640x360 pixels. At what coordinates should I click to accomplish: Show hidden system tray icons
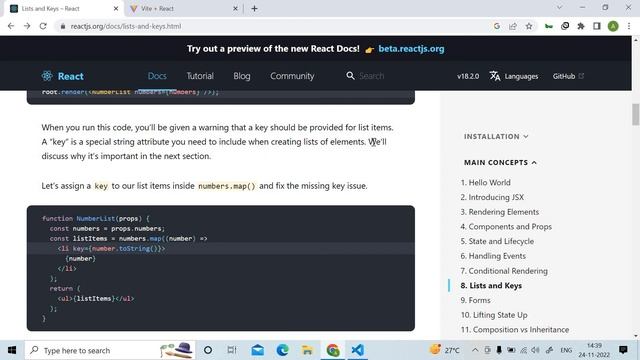tap(475, 350)
